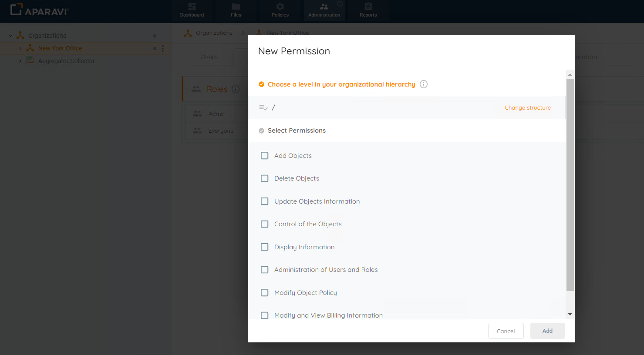644x355 pixels.
Task: Click the Aparavi logo
Action: tap(39, 10)
